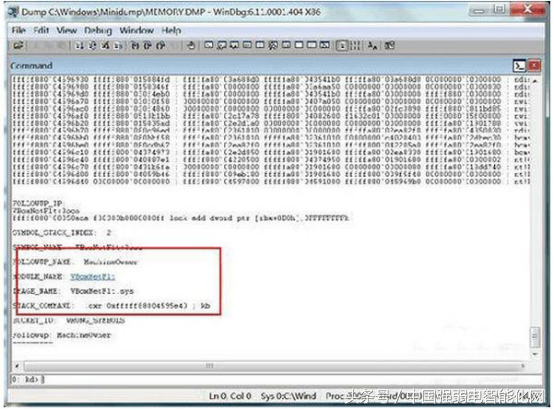Click the Step Into toolbar icon

[135, 45]
